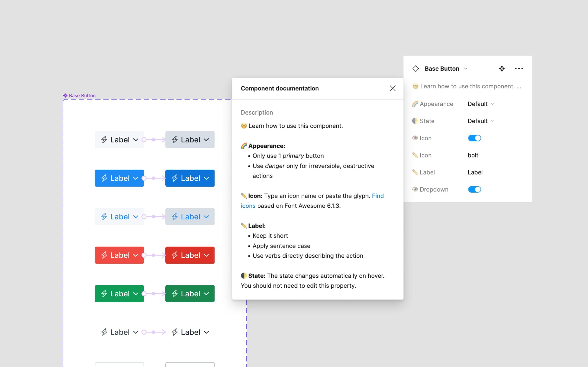Image resolution: width=588 pixels, height=367 pixels.
Task: Click the half-moon icon beside State
Action: point(415,121)
